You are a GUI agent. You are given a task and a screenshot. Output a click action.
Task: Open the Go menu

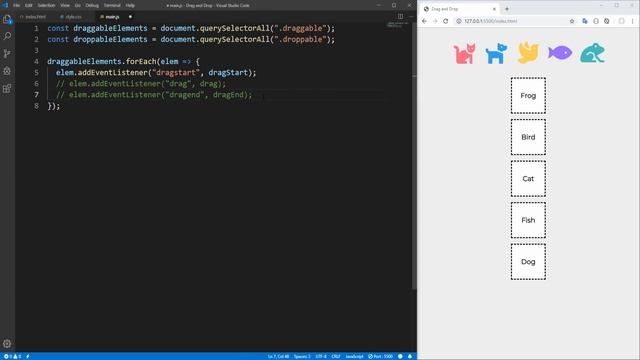click(x=78, y=5)
